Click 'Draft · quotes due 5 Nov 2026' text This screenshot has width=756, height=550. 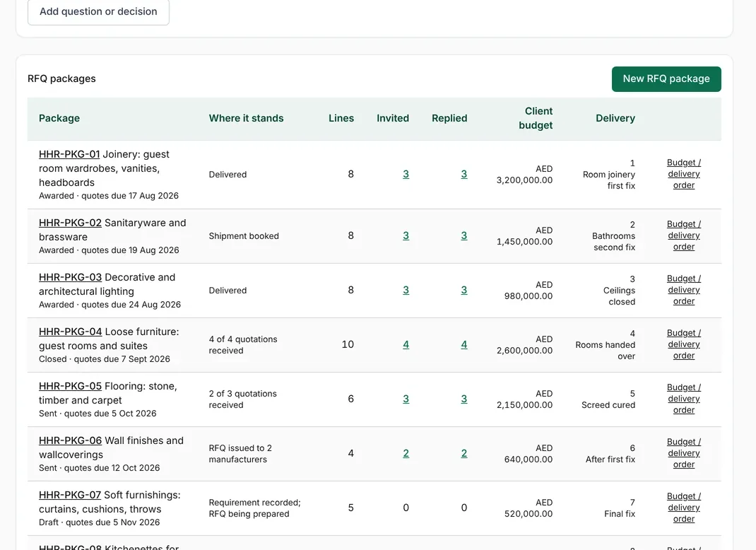pos(100,522)
